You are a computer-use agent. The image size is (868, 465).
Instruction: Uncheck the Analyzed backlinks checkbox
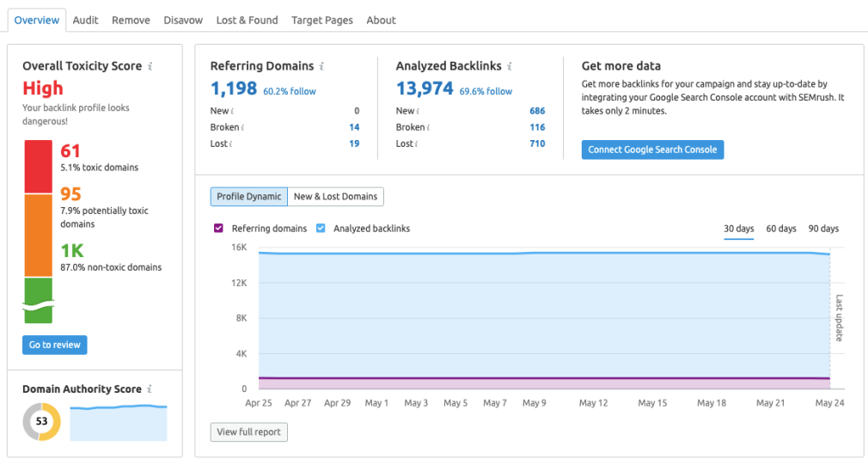pyautogui.click(x=321, y=228)
